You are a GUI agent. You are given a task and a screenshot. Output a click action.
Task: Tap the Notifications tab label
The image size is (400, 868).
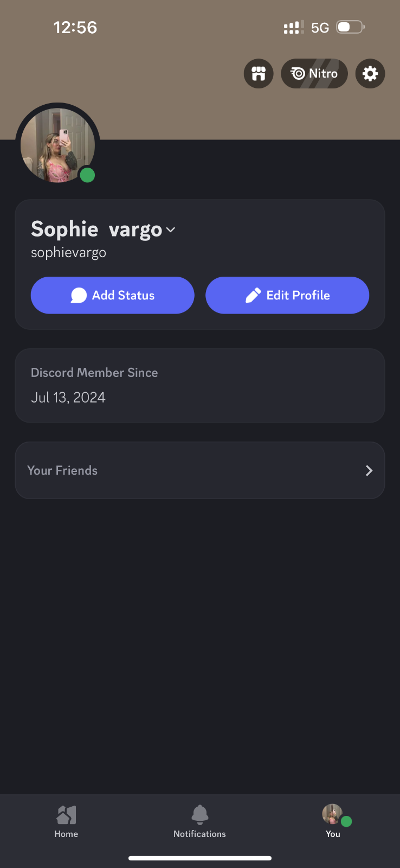click(199, 834)
